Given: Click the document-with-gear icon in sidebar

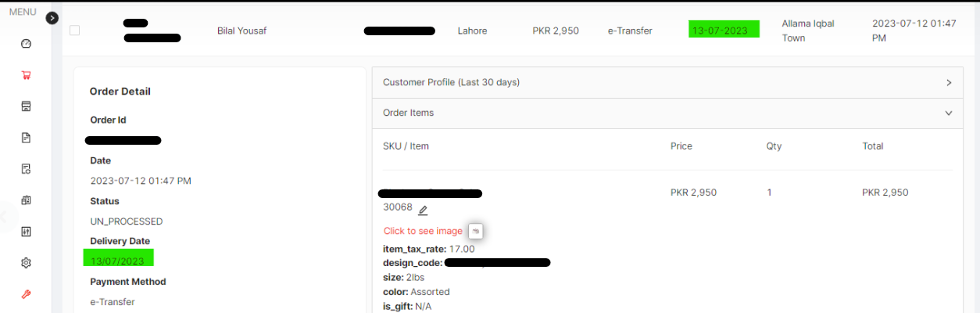Looking at the screenshot, I should tap(26, 169).
